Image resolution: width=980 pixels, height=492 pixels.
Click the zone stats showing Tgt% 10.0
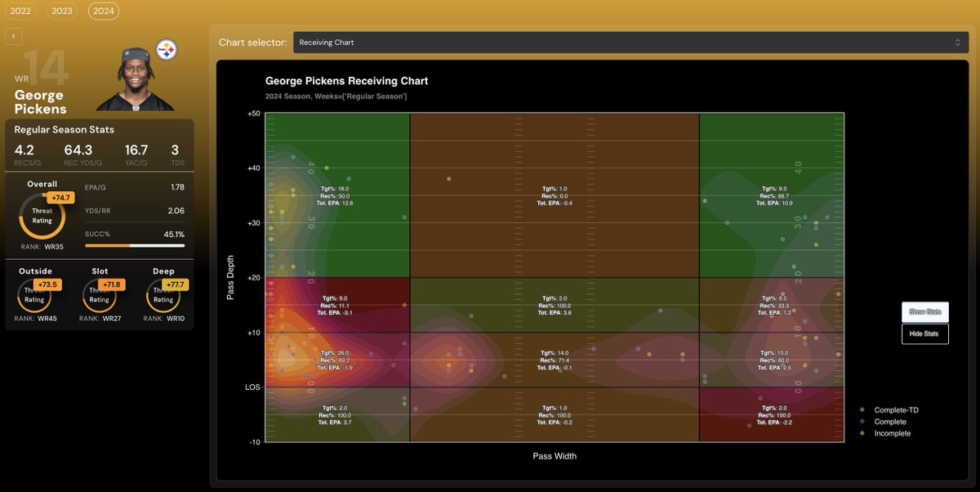point(774,360)
